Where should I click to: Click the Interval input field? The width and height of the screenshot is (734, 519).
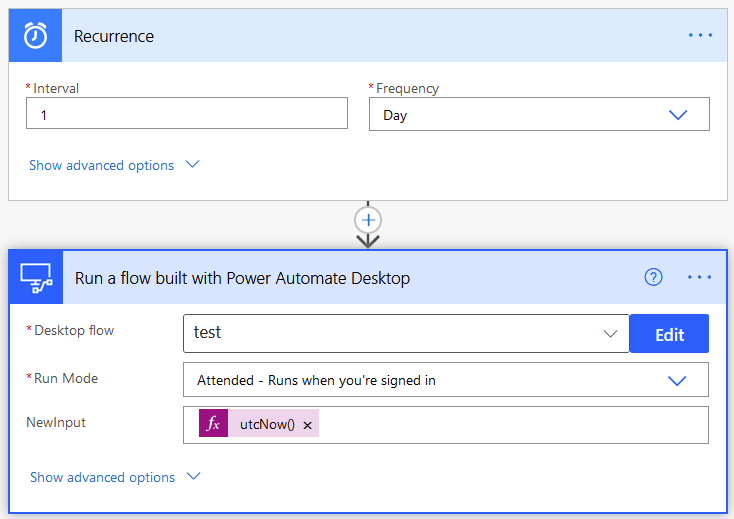pos(187,113)
